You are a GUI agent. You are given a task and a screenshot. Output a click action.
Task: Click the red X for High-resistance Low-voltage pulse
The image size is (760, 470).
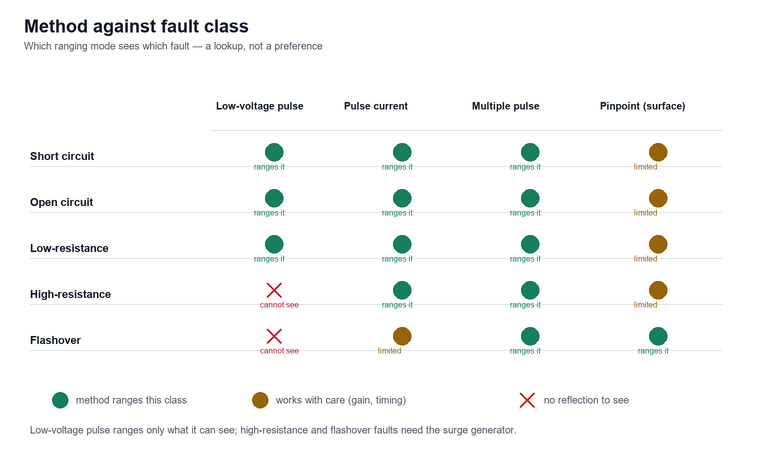click(274, 290)
